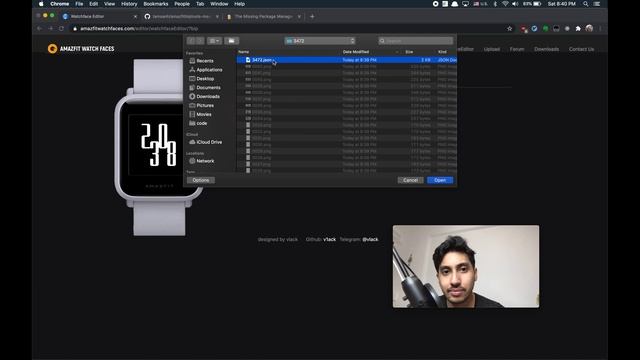Click the amazfitwatchfaces.com address bar
This screenshot has width=640, height=360.
pos(286,29)
